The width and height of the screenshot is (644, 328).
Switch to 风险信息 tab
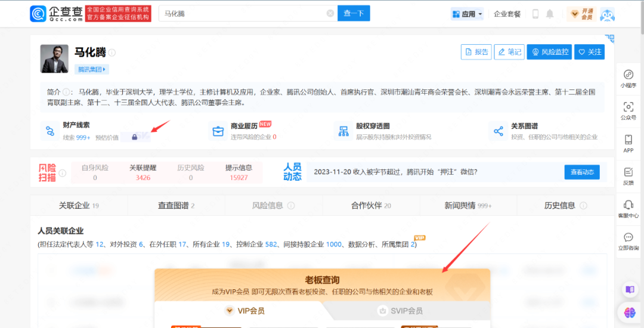click(274, 205)
